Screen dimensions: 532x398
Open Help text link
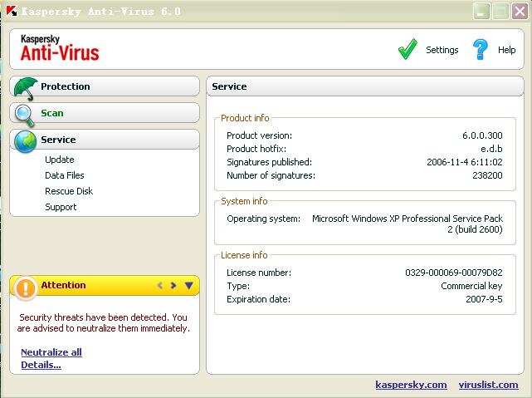tap(506, 50)
